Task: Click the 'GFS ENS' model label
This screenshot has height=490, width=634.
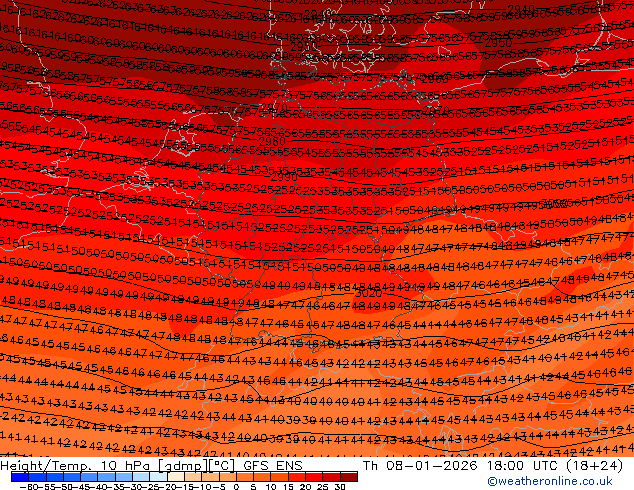Action: tap(273, 466)
